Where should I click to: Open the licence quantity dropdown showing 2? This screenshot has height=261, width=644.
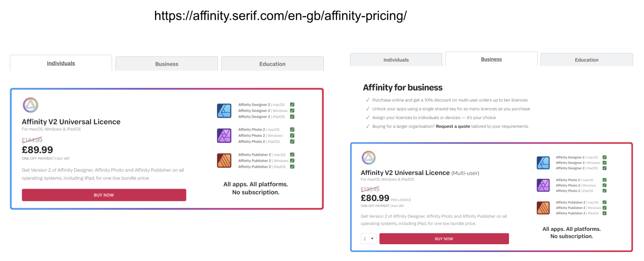(368, 239)
